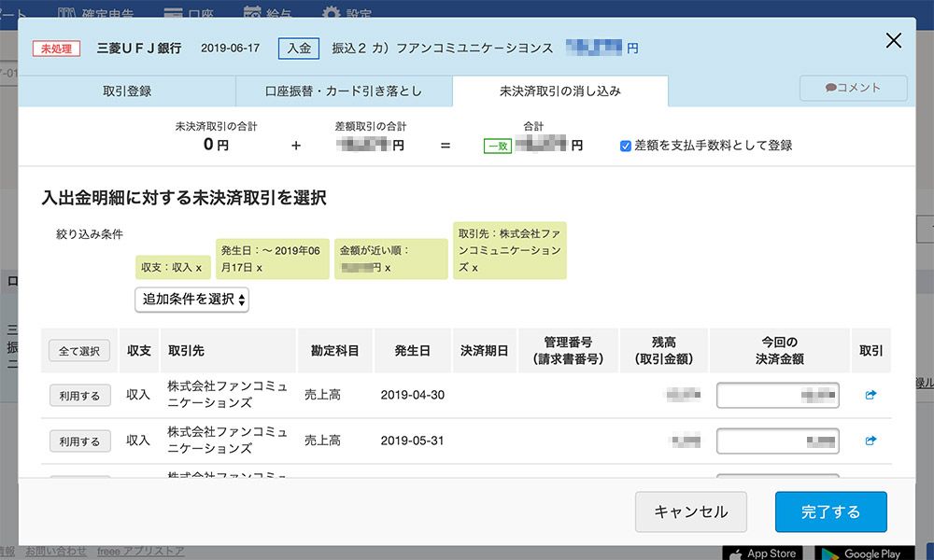The width and height of the screenshot is (934, 560).
Task: Open 確定申告 menu in background header
Action: click(96, 12)
